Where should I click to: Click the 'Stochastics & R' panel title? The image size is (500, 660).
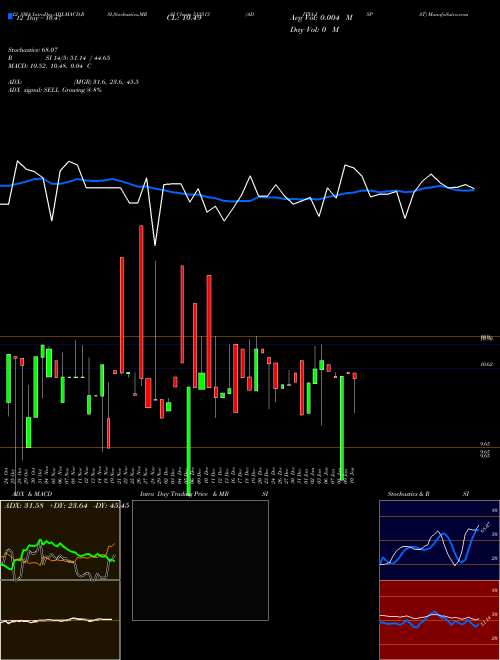[408, 494]
